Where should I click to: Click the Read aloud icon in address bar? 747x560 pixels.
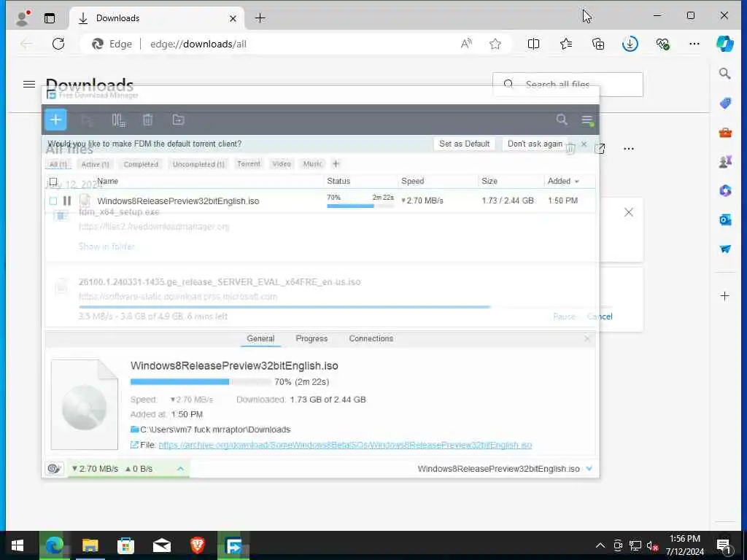[466, 44]
